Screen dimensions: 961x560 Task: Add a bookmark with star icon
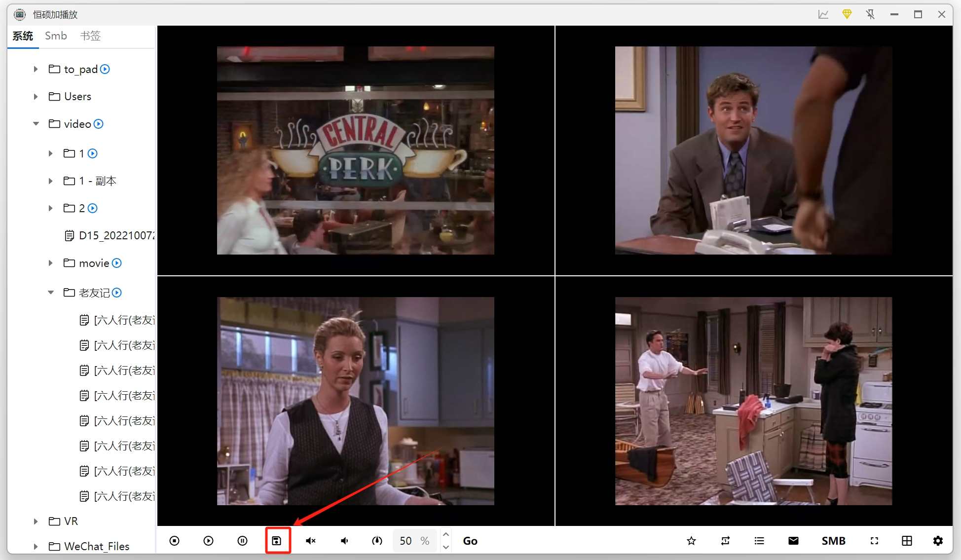click(x=691, y=541)
